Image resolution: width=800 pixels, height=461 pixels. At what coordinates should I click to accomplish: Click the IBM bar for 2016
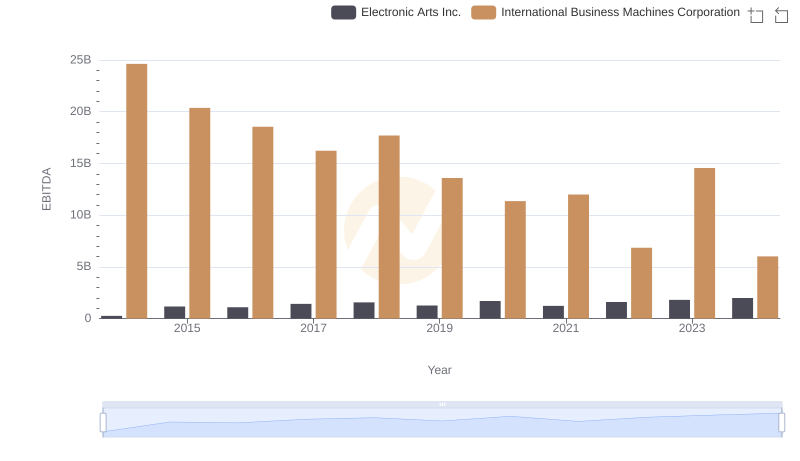tap(263, 223)
